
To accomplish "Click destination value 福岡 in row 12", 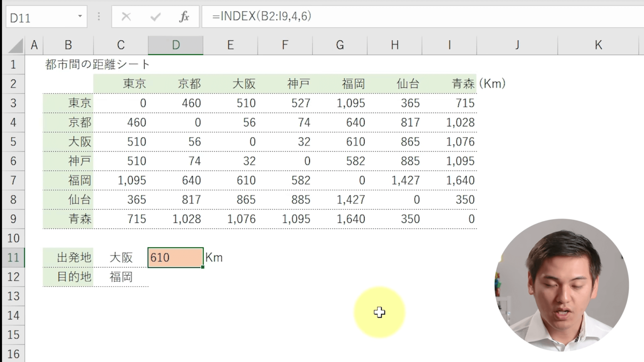I will point(121,277).
